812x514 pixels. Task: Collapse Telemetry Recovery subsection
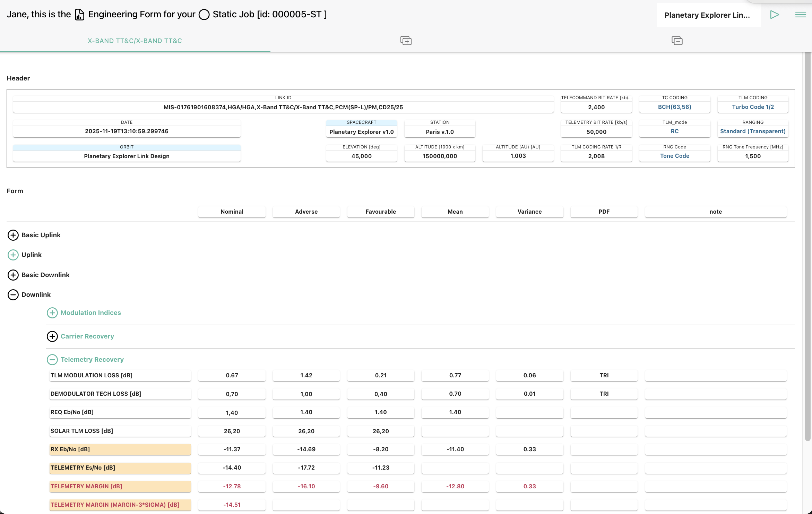pos(52,360)
